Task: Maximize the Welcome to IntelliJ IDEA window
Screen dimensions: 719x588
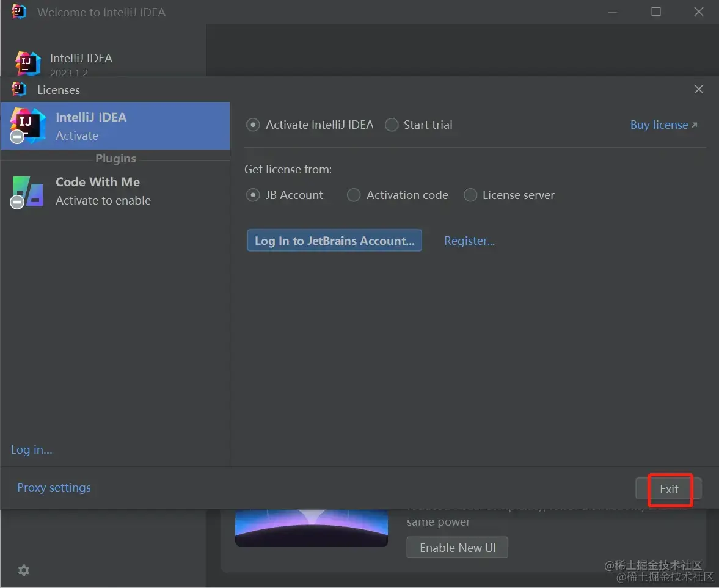Action: pos(655,12)
